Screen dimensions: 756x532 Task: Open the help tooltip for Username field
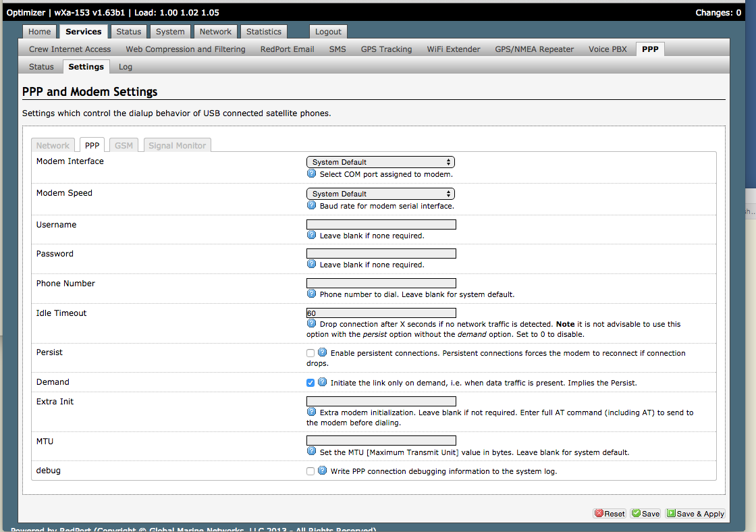click(311, 235)
